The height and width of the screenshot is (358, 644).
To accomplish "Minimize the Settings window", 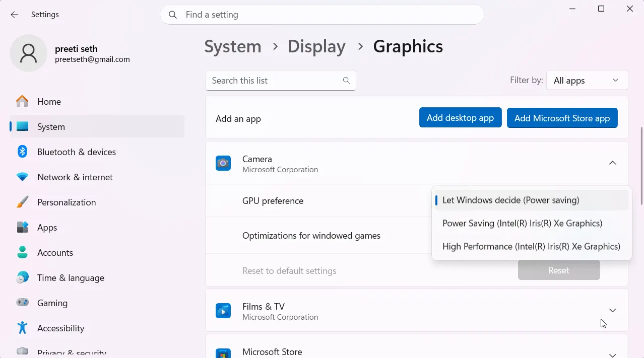I will 572,9.
